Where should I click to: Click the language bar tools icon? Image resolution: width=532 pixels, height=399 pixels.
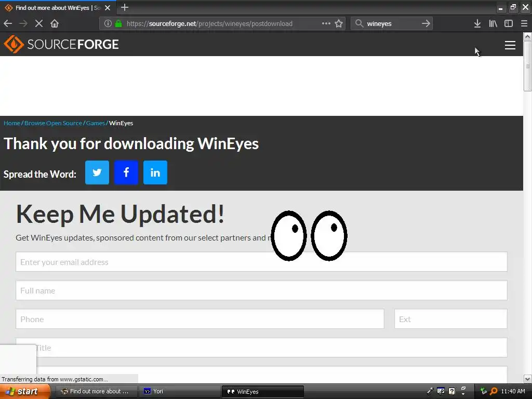click(441, 391)
